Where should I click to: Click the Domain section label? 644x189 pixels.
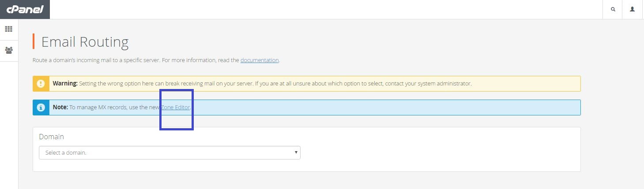tap(51, 137)
